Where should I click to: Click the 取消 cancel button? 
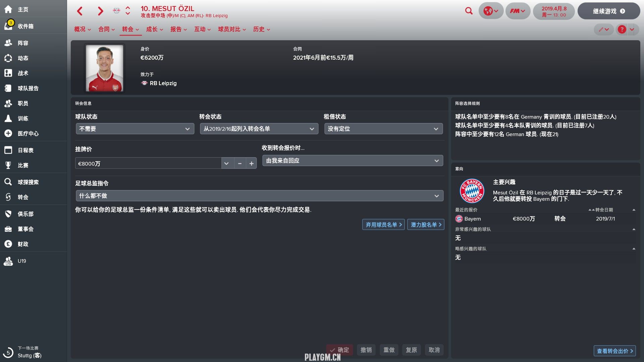434,350
